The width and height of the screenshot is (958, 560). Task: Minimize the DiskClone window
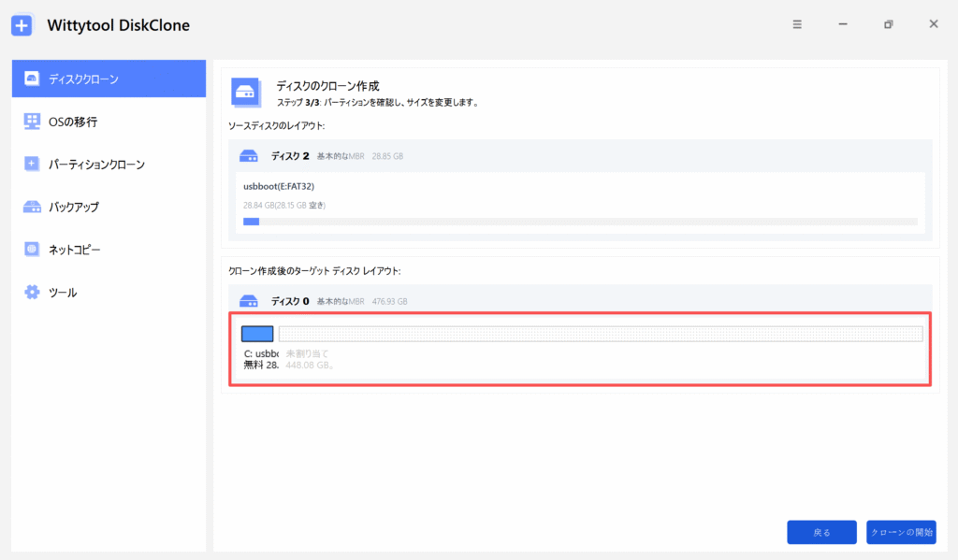point(843,24)
